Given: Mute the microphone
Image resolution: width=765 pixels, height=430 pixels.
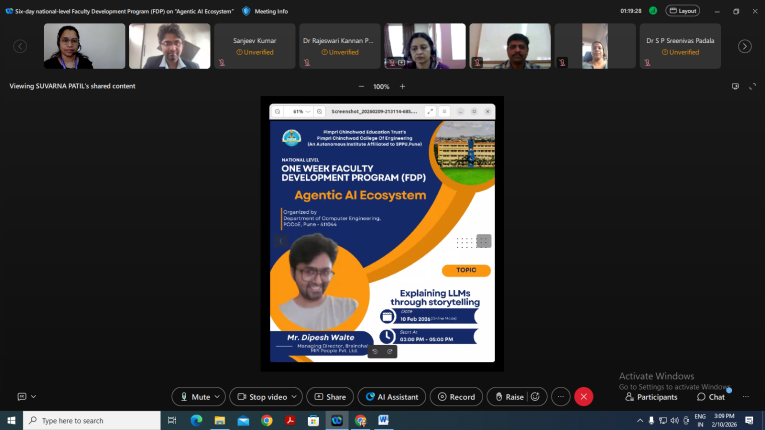Looking at the screenshot, I should [194, 397].
